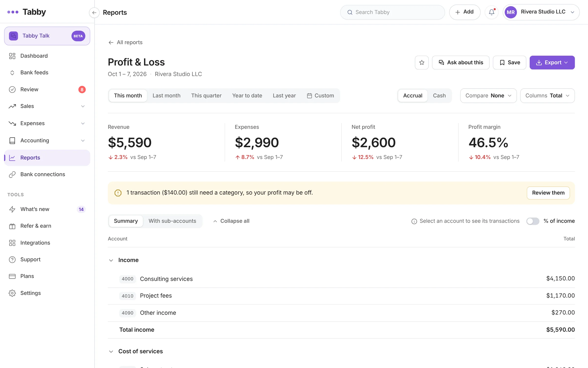Click the Net profit $2,600 figure

pyautogui.click(x=374, y=143)
